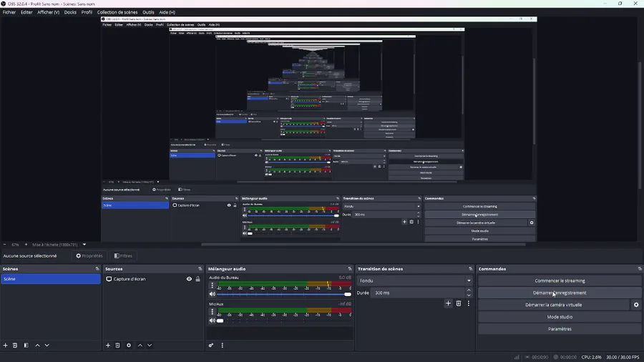
Task: Open virtual camera settings gear
Action: pyautogui.click(x=636, y=305)
